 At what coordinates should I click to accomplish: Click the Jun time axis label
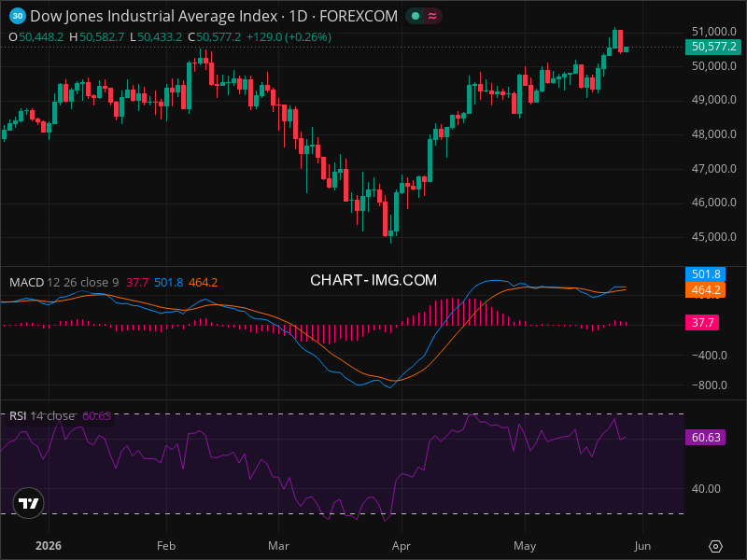coord(642,546)
